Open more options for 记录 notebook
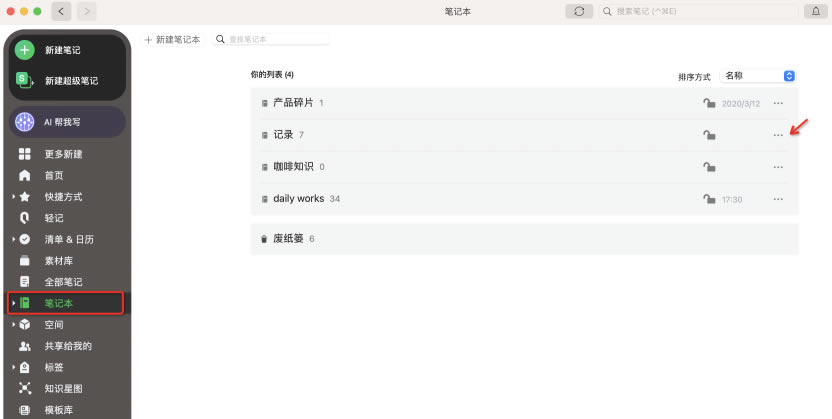Image resolution: width=832 pixels, height=419 pixels. point(778,135)
